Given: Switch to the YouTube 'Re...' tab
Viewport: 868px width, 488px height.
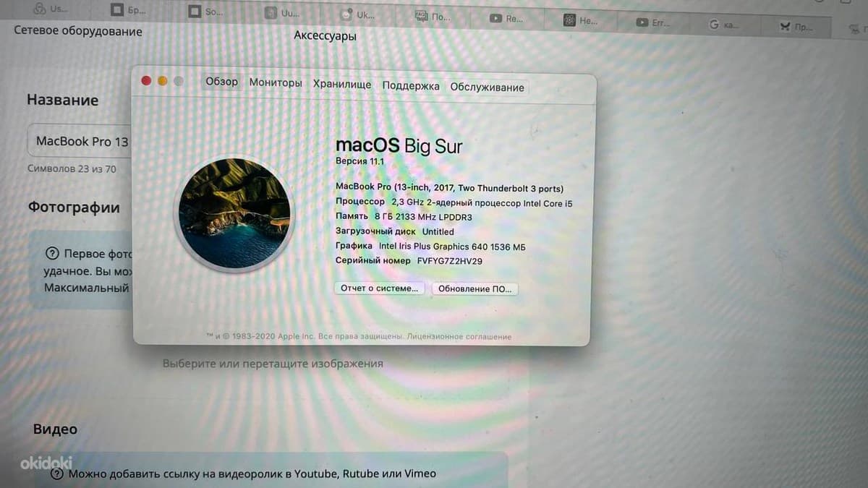Looking at the screenshot, I should point(508,19).
